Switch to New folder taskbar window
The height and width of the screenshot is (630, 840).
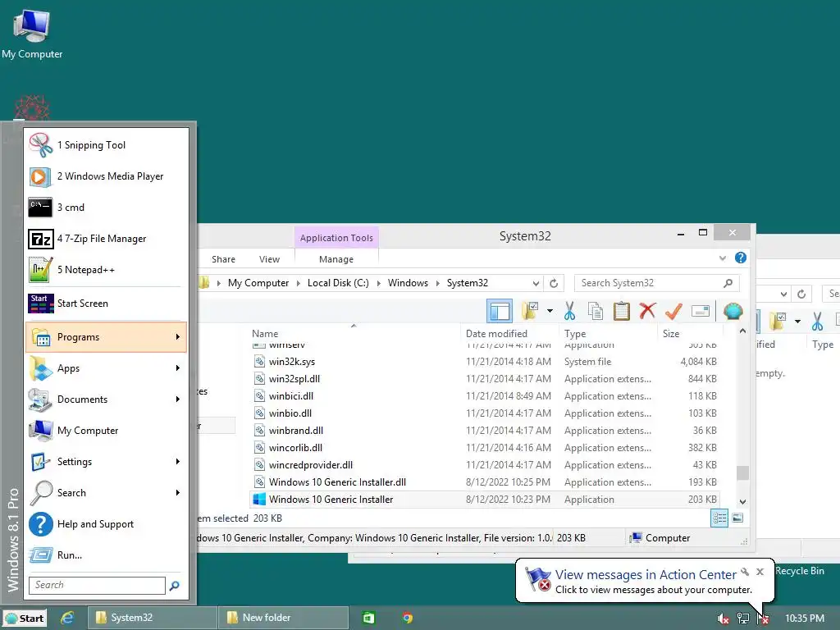tap(283, 618)
